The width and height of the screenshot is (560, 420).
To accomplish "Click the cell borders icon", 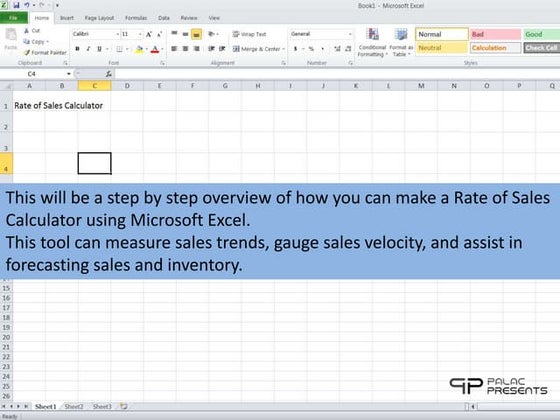I will click(x=119, y=49).
